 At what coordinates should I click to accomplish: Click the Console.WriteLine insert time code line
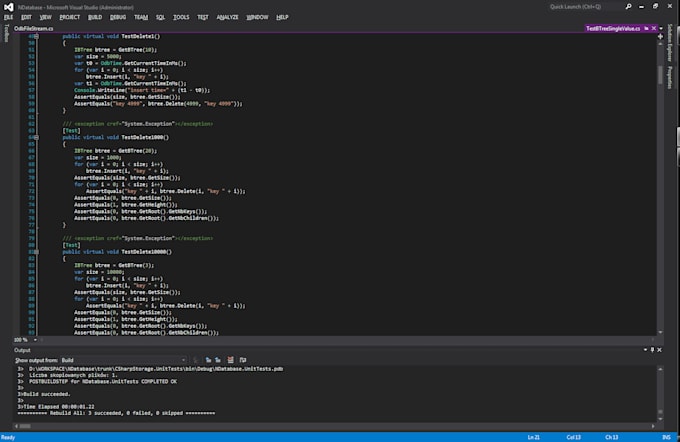coord(142,90)
